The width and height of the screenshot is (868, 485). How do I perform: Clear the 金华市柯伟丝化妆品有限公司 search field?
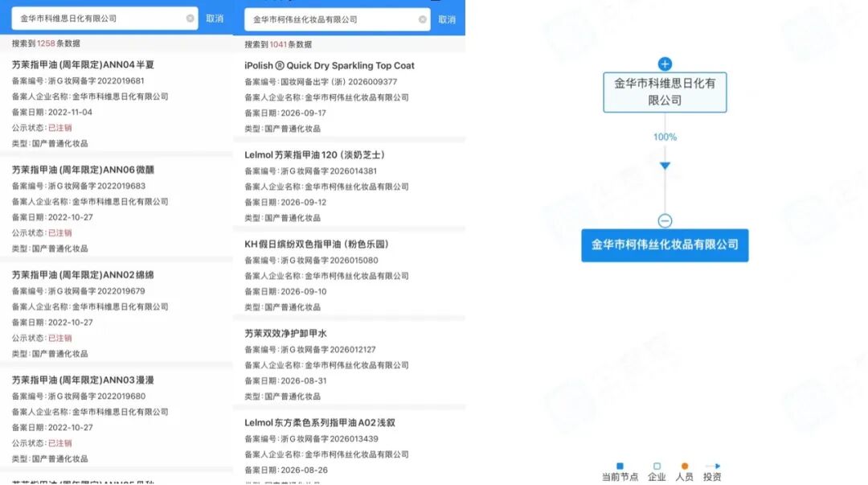click(423, 19)
